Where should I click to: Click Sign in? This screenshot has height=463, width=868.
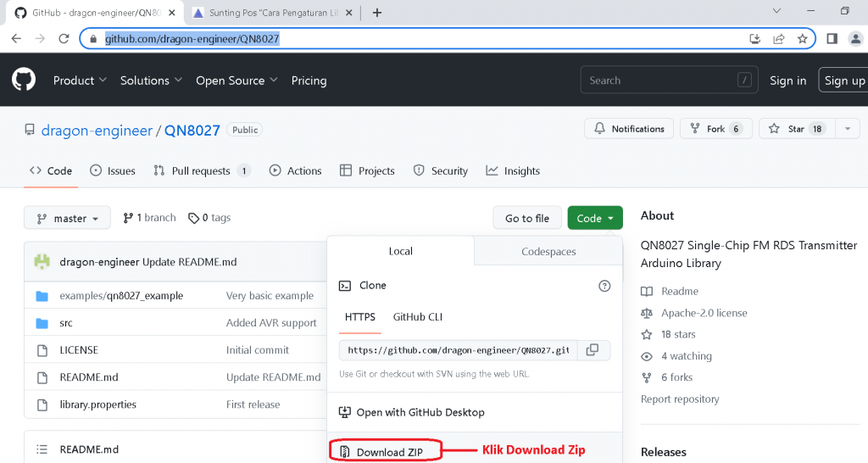coord(787,81)
